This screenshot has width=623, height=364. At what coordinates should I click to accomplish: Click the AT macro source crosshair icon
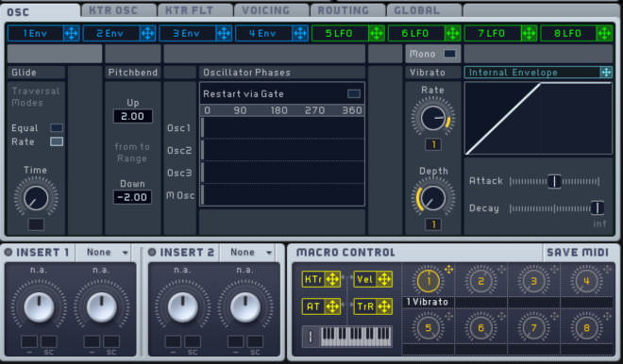(x=332, y=306)
